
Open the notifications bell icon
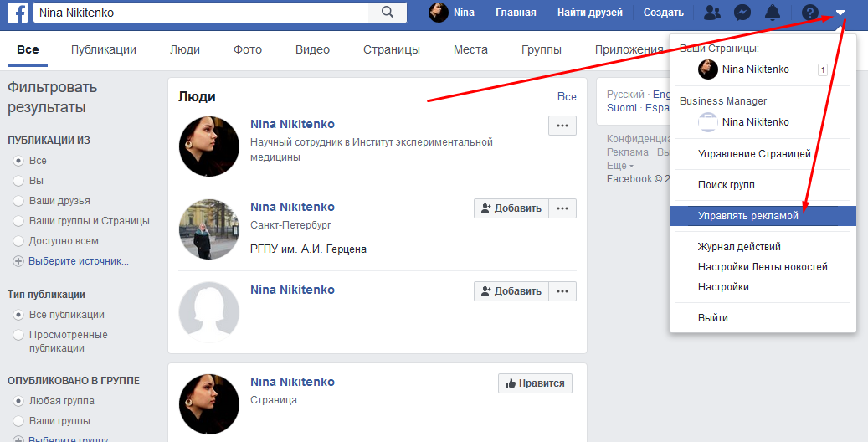773,13
